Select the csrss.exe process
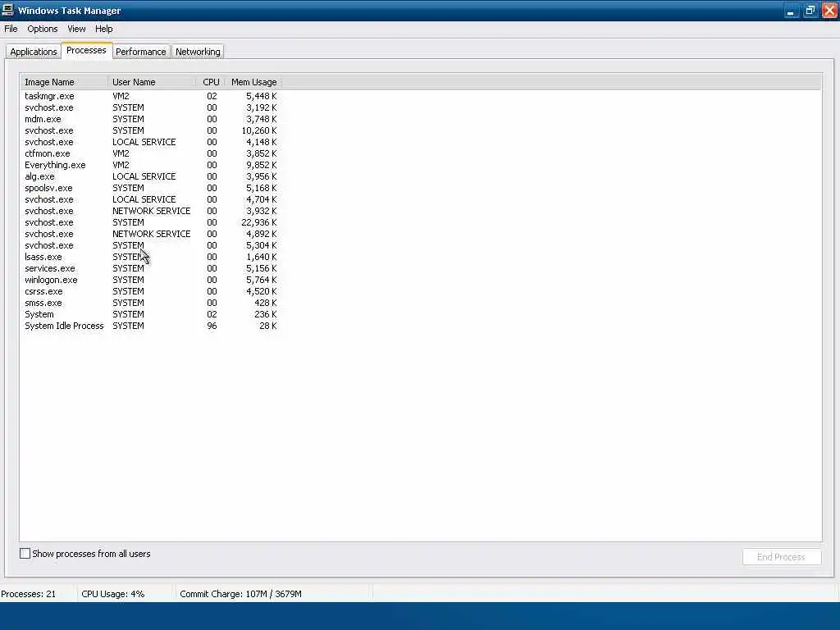840x630 pixels. click(x=151, y=291)
